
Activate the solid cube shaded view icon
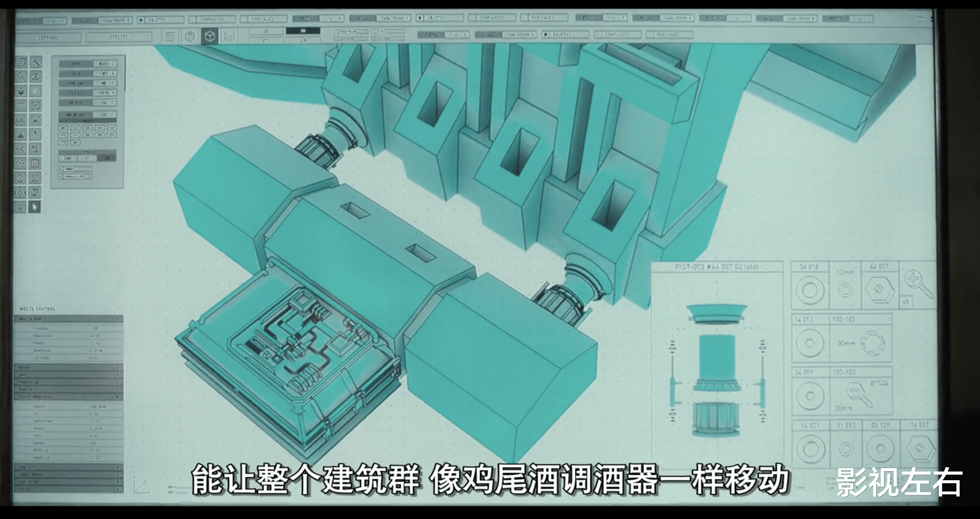(x=210, y=36)
